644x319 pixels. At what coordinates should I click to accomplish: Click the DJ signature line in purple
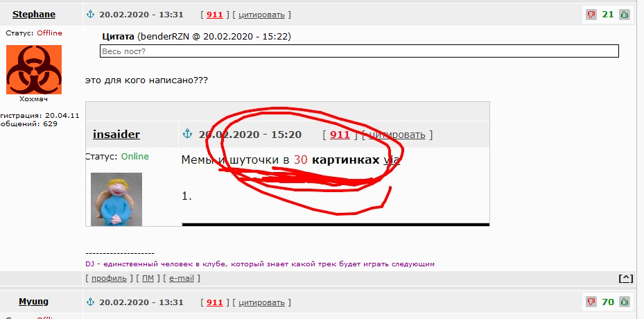click(x=260, y=264)
